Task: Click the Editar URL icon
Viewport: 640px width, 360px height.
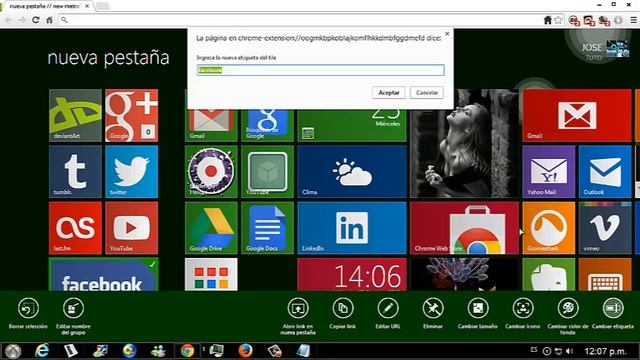Action: (x=388, y=308)
